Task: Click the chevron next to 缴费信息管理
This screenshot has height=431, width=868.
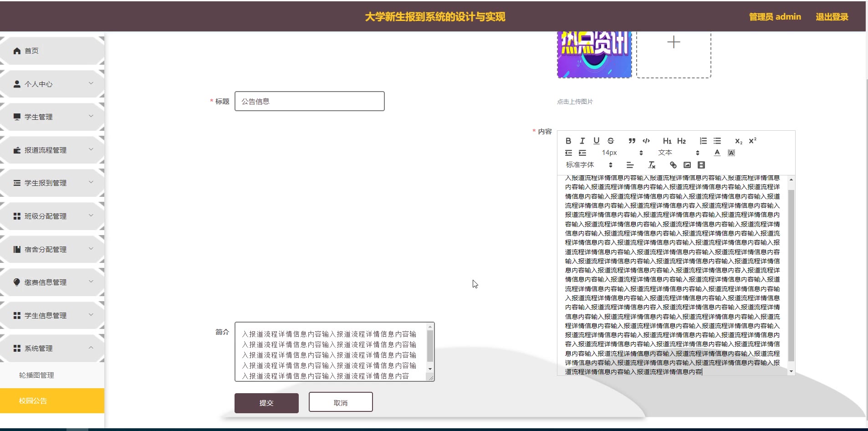Action: click(91, 282)
